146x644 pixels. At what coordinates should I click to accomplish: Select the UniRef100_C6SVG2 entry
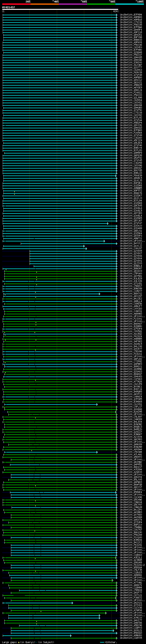(131, 103)
